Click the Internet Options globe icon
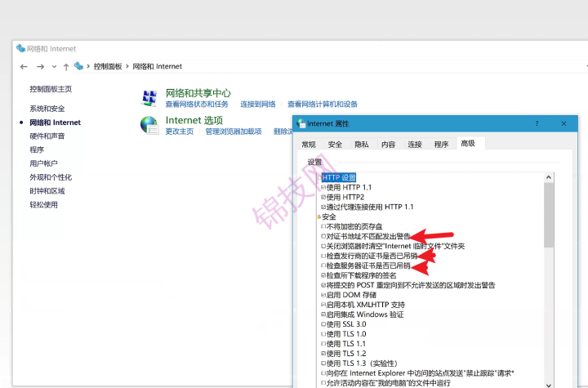Image resolution: width=588 pixels, height=388 pixels. tap(149, 125)
